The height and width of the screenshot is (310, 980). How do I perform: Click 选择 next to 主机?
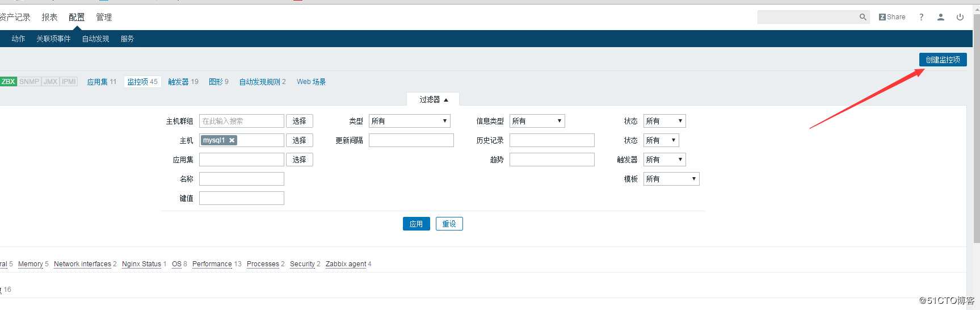tap(299, 140)
